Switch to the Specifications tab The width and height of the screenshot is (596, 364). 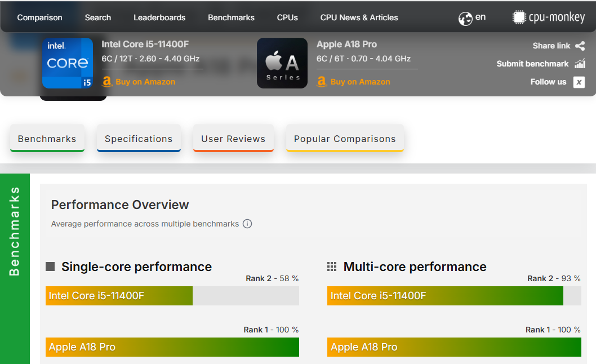click(139, 139)
